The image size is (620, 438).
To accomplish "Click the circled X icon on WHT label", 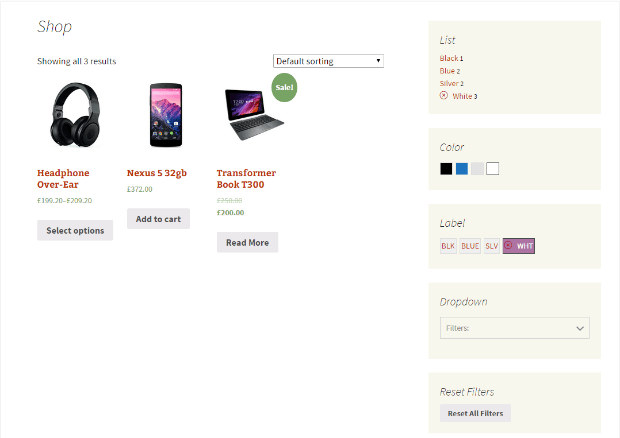I will (508, 245).
